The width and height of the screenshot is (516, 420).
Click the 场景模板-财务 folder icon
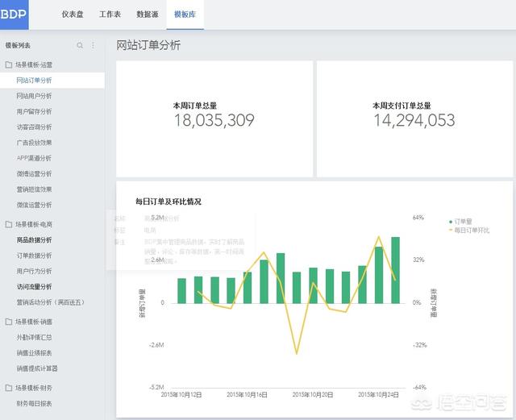pyautogui.click(x=9, y=388)
